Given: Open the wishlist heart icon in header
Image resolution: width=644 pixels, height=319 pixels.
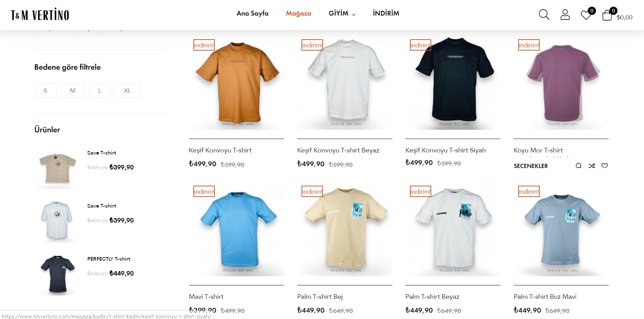Looking at the screenshot, I should pos(586,15).
